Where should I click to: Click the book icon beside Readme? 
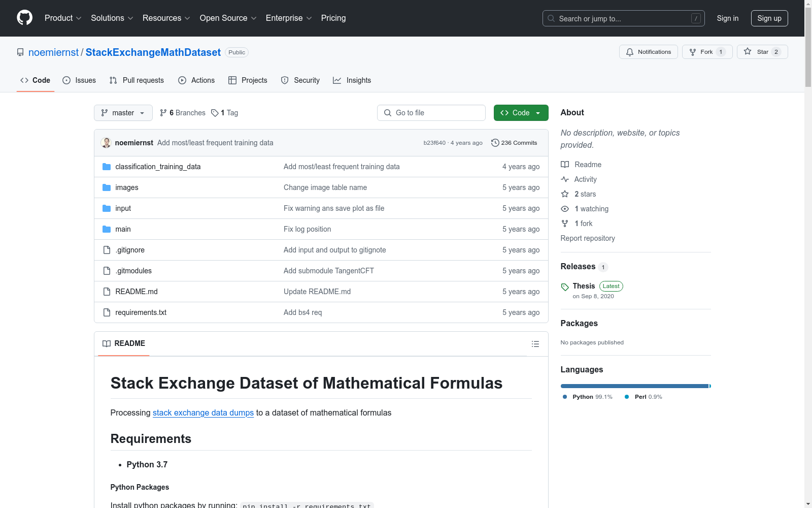tap(565, 165)
